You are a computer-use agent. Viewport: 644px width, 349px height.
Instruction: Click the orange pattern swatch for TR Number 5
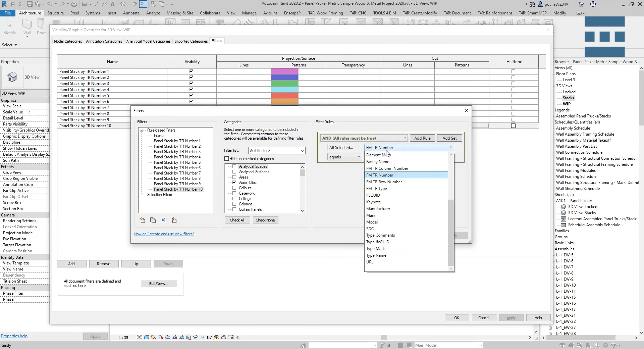[285, 95]
